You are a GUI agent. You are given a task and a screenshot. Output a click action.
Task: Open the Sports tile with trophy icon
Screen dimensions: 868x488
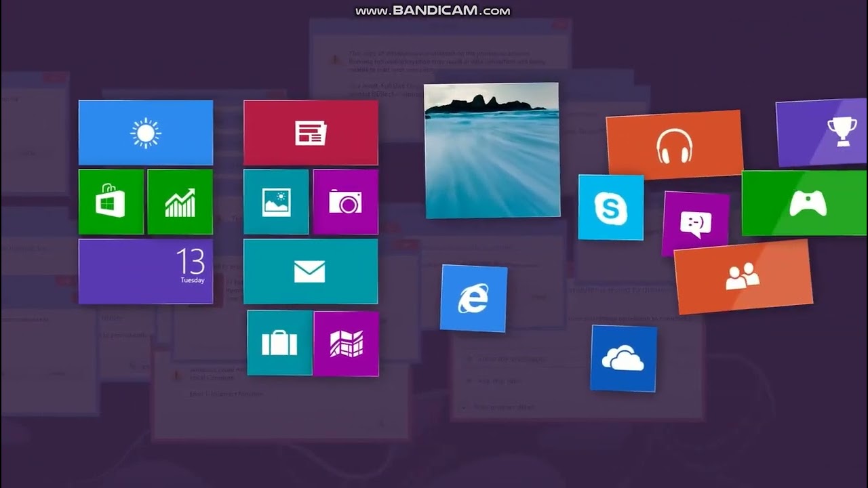click(822, 132)
